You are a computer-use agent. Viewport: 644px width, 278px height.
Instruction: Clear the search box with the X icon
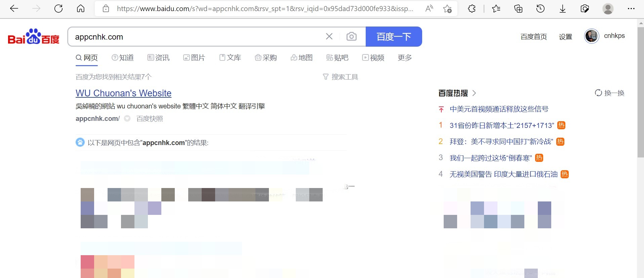coord(329,37)
